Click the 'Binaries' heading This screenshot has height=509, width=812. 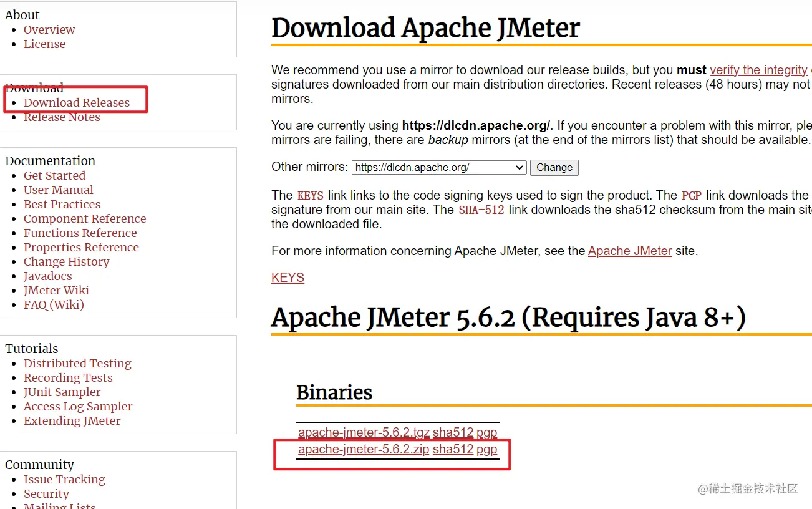[x=334, y=392]
